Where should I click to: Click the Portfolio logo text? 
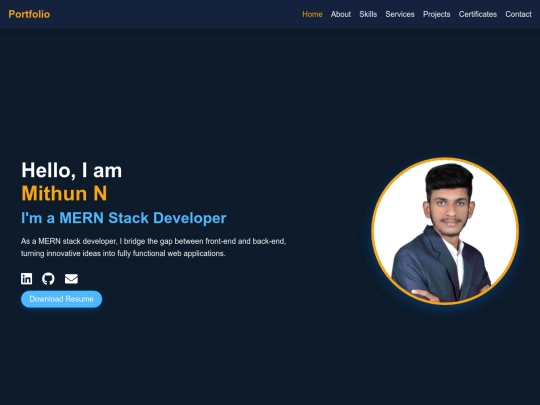point(29,14)
